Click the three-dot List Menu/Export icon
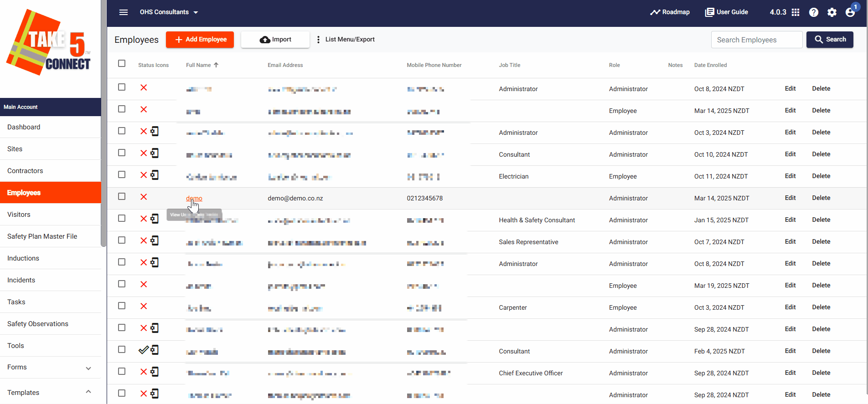Screen dimensions: 868x404 click(x=318, y=40)
